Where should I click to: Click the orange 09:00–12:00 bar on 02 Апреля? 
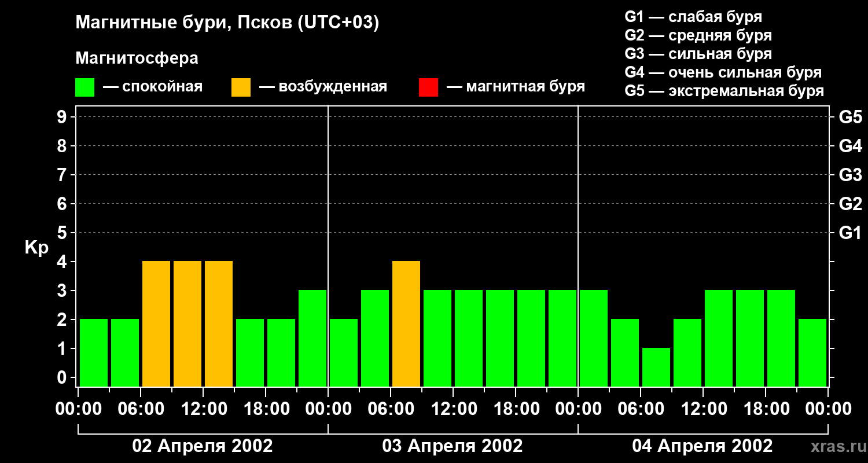(x=187, y=324)
